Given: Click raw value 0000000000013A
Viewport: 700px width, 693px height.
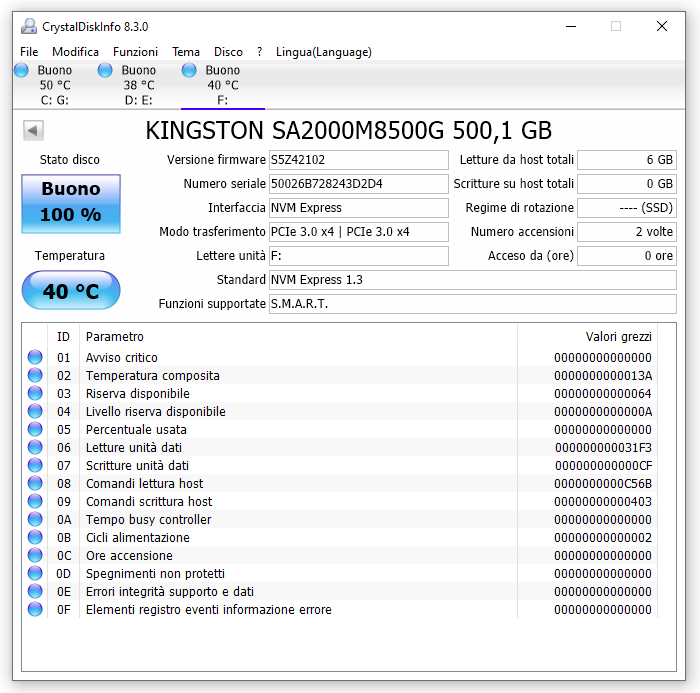Looking at the screenshot, I should [x=603, y=376].
